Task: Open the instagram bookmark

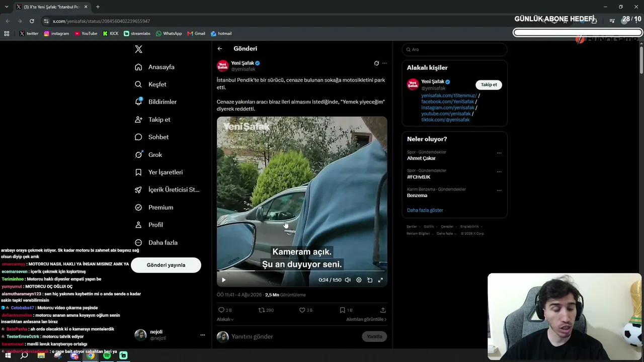Action: [56, 34]
